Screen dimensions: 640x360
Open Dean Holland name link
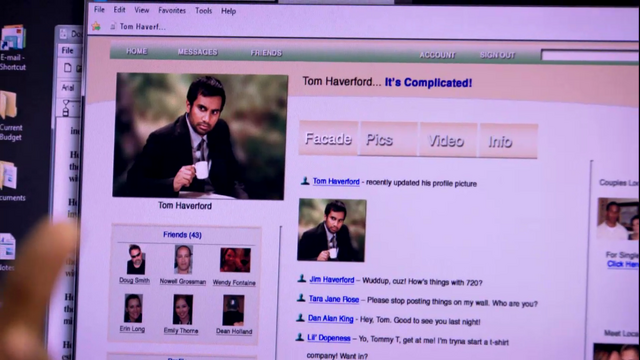pos(234,331)
